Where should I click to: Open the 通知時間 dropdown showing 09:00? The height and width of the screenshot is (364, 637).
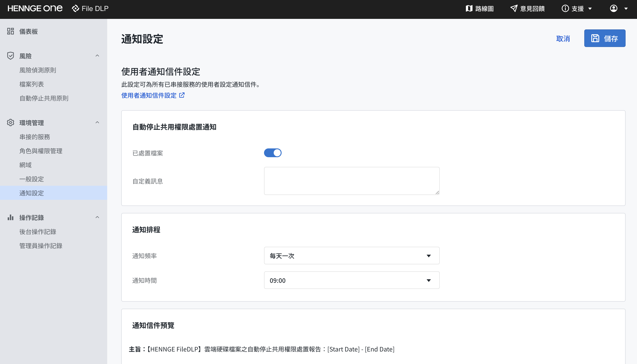point(352,280)
